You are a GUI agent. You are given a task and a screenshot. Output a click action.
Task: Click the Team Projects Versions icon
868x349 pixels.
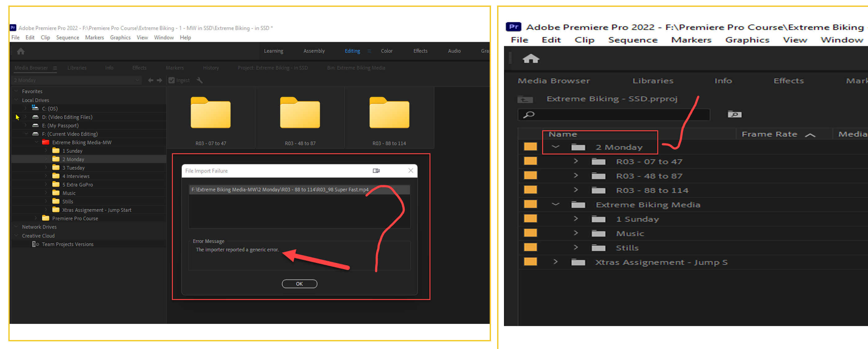tap(35, 244)
